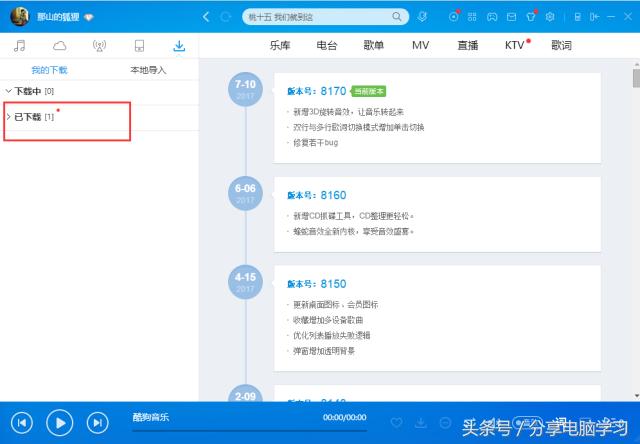The image size is (640, 444).
Task: Open the game controller icon
Action: tap(492, 17)
